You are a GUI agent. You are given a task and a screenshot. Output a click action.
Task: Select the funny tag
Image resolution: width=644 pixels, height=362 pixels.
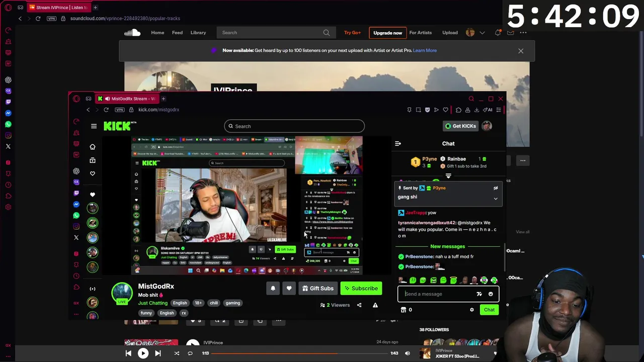pos(146,313)
